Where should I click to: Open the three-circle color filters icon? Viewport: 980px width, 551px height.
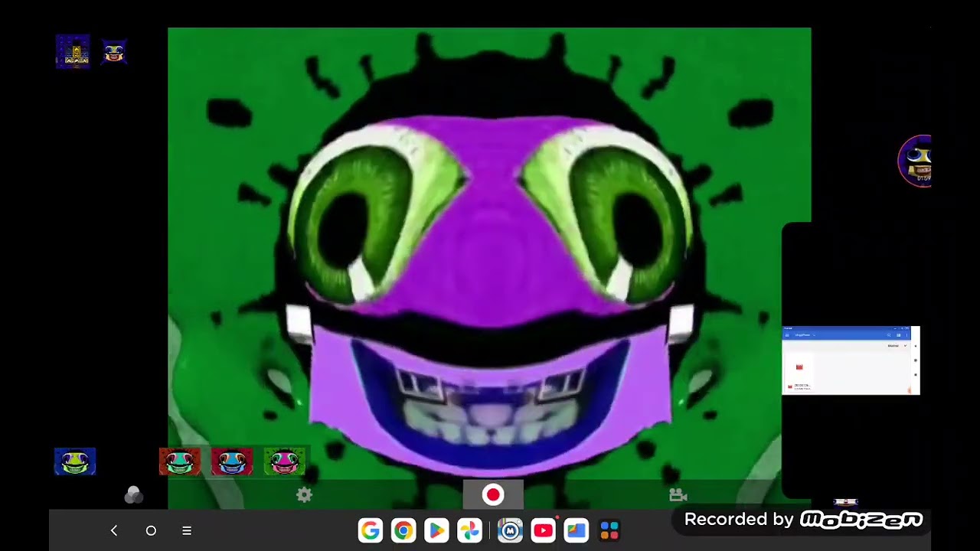click(133, 495)
